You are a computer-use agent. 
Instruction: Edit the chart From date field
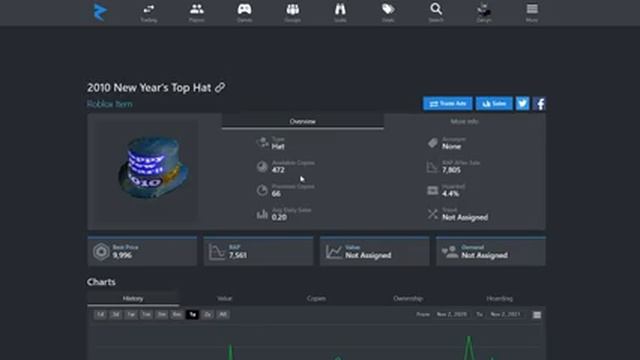coord(451,314)
